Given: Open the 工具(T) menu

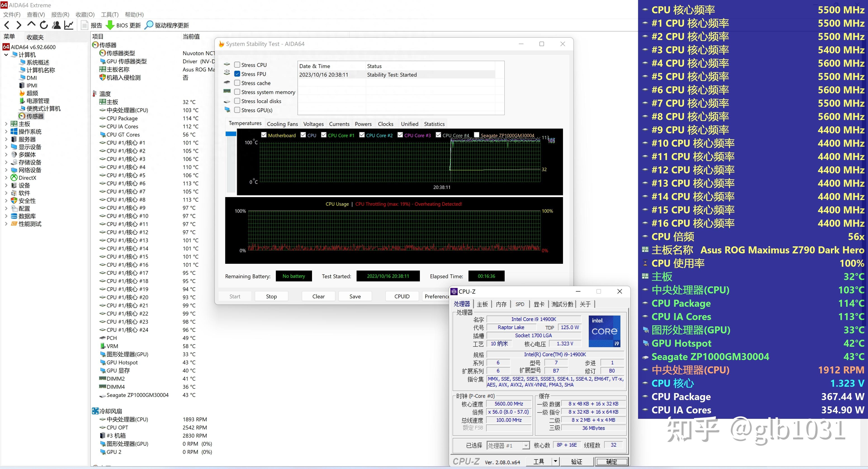Looking at the screenshot, I should 109,14.
